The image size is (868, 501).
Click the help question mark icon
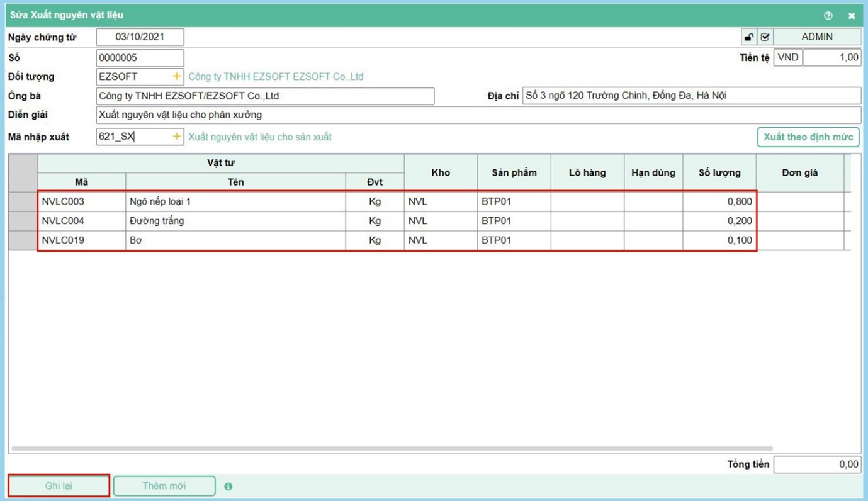click(828, 15)
